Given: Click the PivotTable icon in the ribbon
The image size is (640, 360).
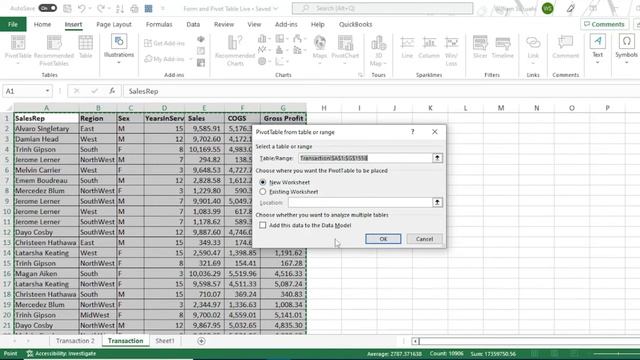Looking at the screenshot, I should pos(18,43).
